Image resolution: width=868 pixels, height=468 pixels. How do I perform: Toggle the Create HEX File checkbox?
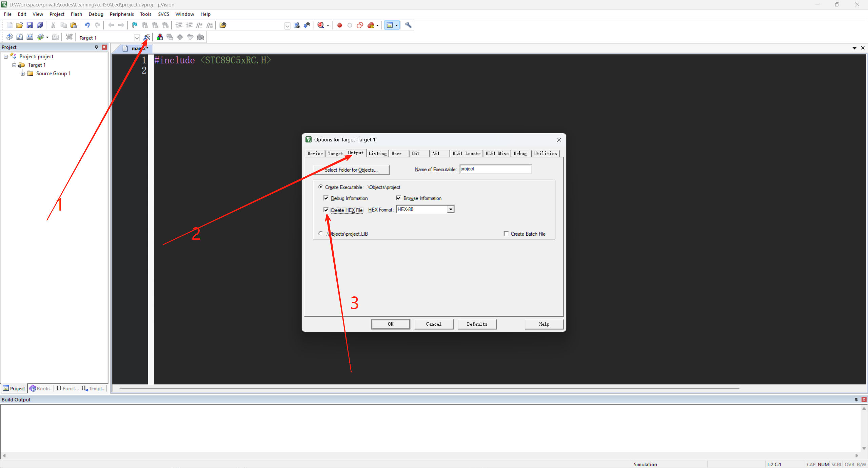coord(326,210)
